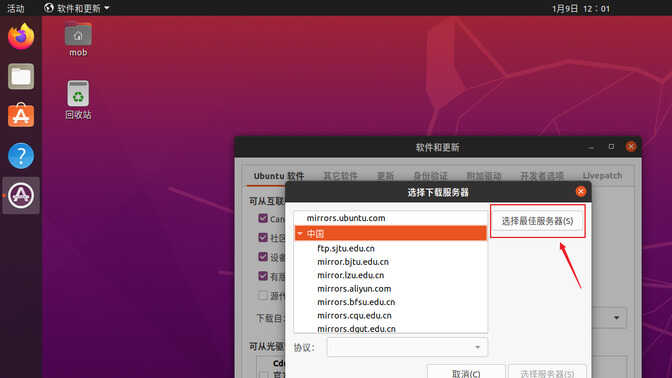Screen dimensions: 672x378
Task: Open the 软件和更新 app menu
Action: click(x=77, y=8)
